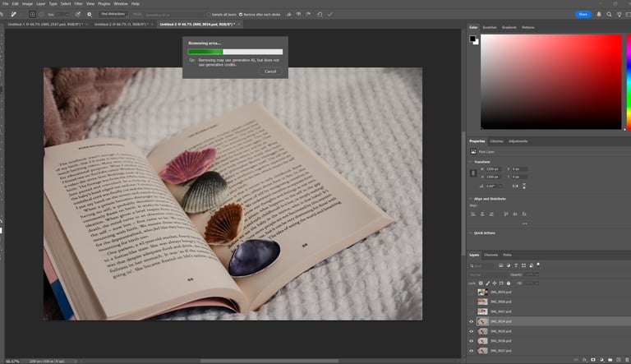
Task: Cancel the Removing area progress dialog
Action: 269,71
